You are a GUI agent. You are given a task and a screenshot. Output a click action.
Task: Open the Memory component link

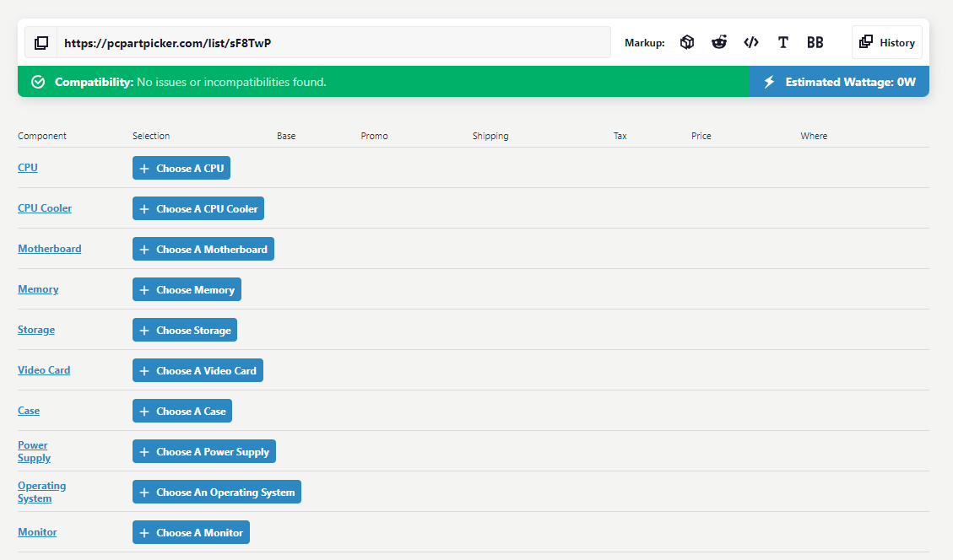[38, 289]
